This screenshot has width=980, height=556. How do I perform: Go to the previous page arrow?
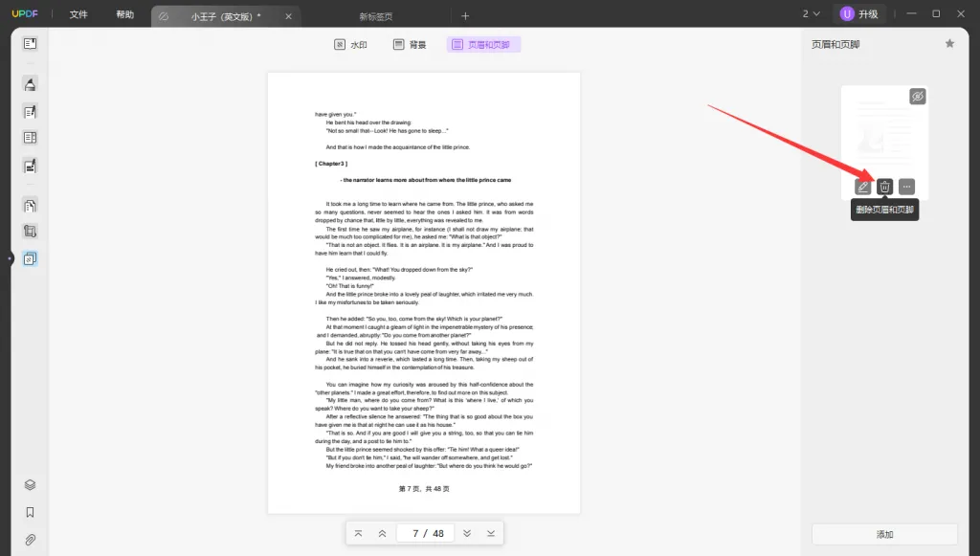[382, 533]
